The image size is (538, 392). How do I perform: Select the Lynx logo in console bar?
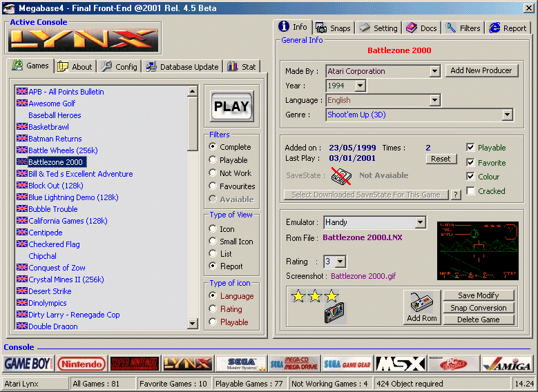pos(188,364)
